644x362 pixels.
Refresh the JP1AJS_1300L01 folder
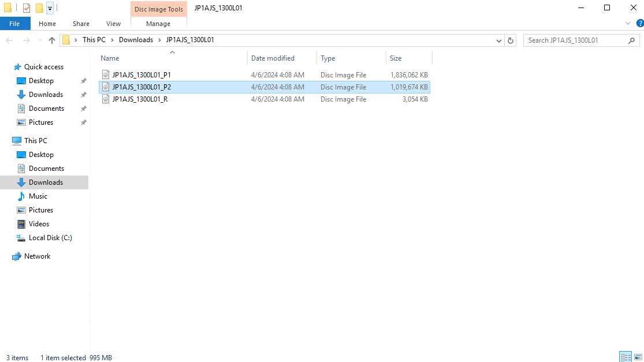click(x=509, y=40)
